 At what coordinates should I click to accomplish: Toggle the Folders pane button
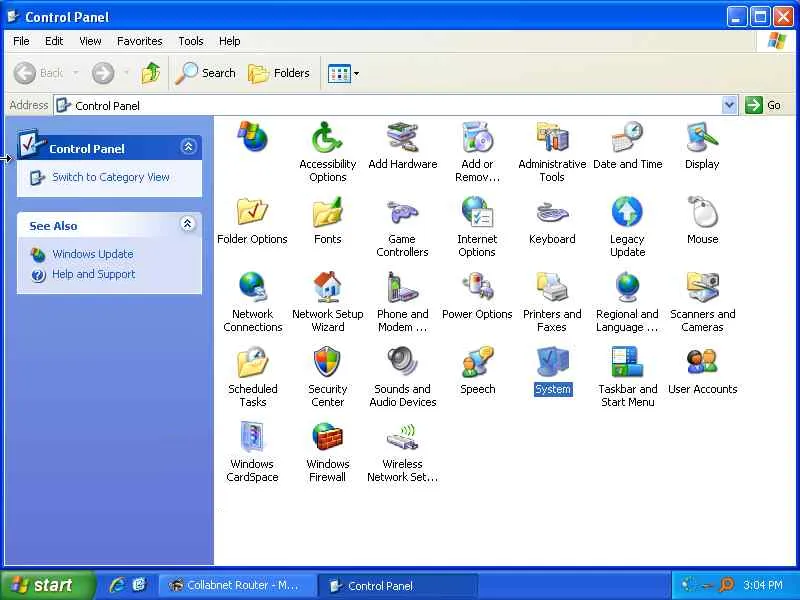pyautogui.click(x=279, y=73)
